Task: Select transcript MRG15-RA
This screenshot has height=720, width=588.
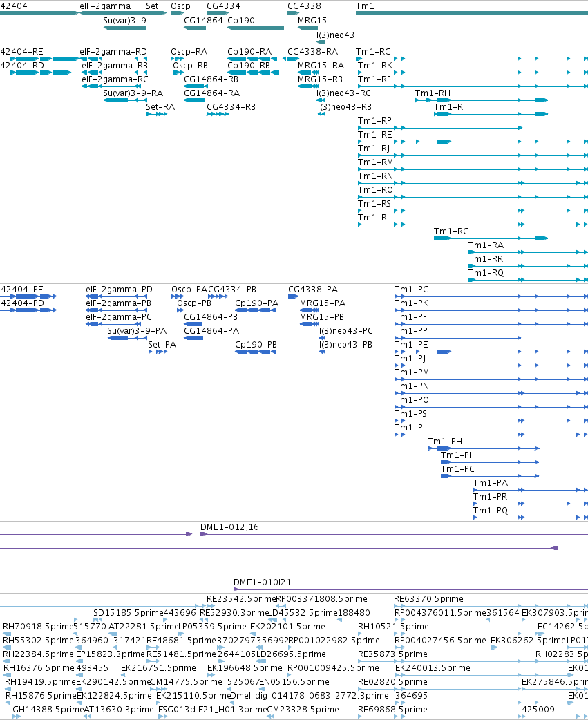Action: (x=321, y=65)
